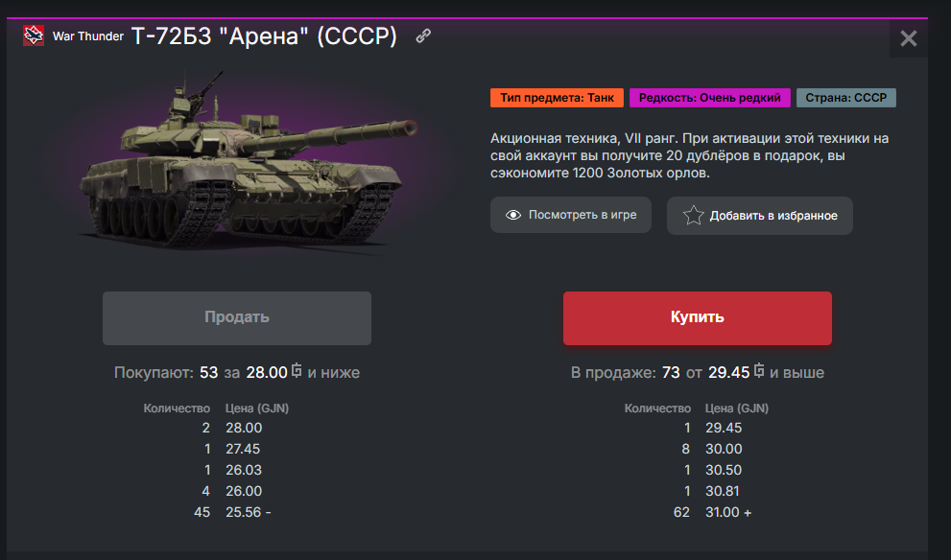Viewport: 951px width, 560px height.
Task: Select the Страна: СССР tag
Action: (x=846, y=98)
